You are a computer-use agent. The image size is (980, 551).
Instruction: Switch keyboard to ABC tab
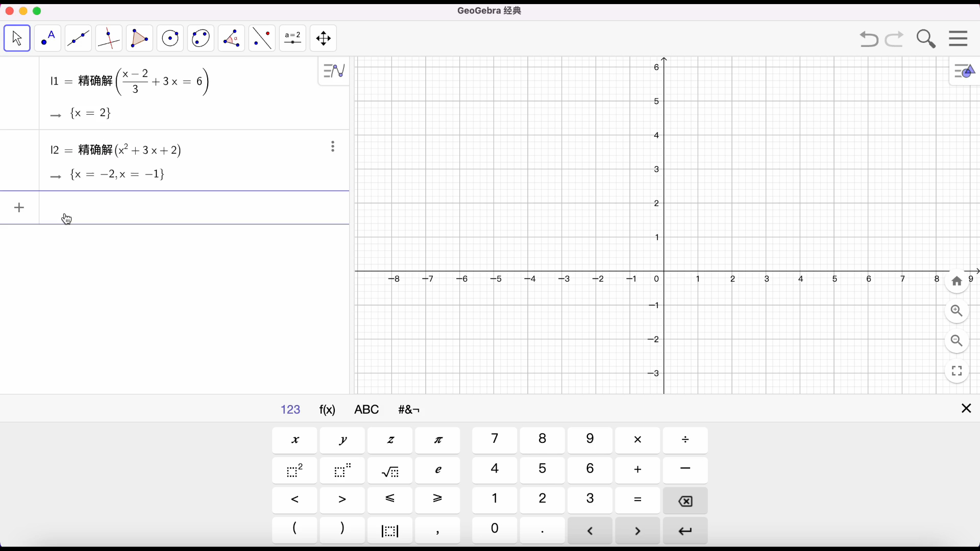(366, 410)
